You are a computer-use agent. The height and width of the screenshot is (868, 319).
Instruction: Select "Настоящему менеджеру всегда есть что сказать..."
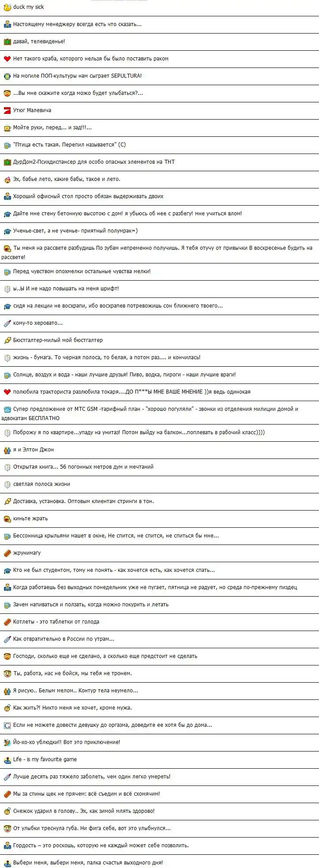[x=77, y=24]
